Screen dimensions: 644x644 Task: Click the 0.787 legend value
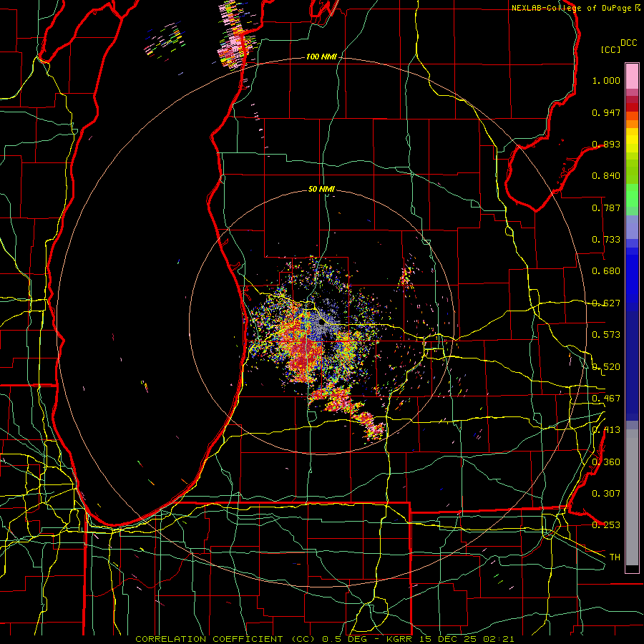point(606,208)
